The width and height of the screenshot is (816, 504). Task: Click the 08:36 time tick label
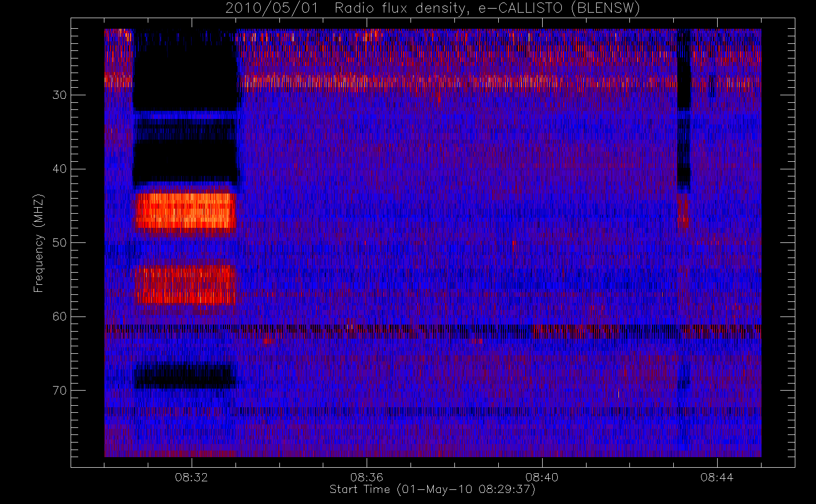[367, 477]
